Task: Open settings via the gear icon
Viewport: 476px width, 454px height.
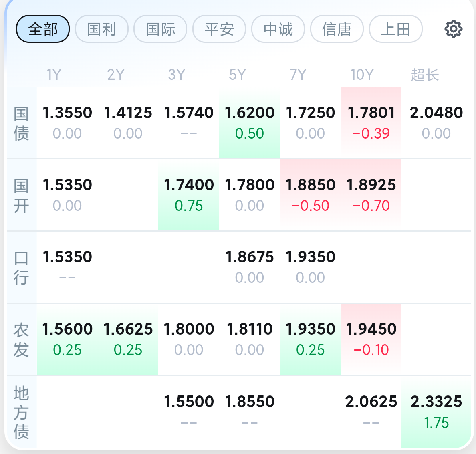Action: 453,29
